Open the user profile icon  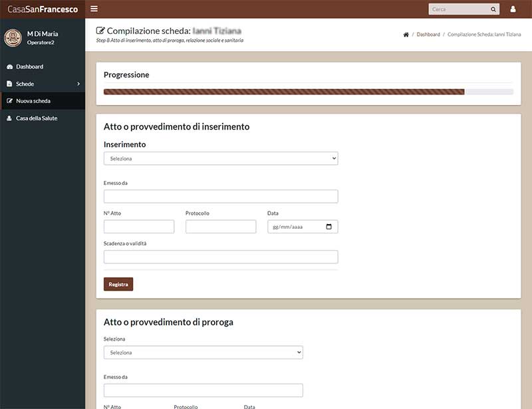513,9
